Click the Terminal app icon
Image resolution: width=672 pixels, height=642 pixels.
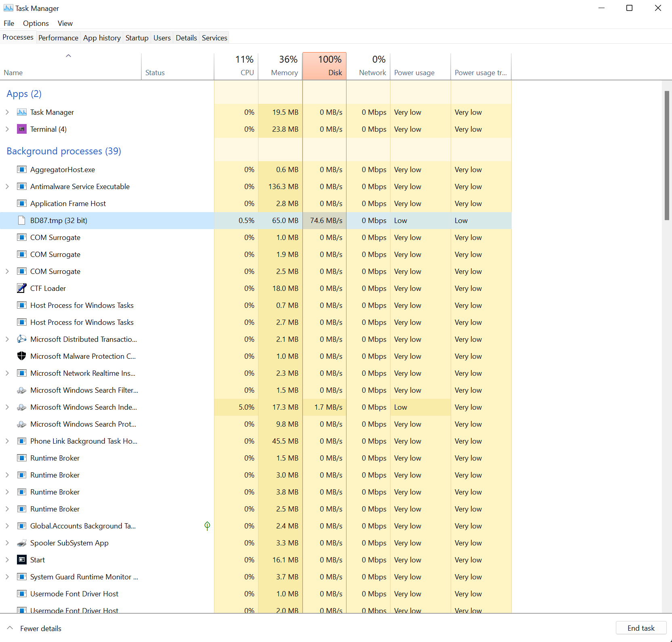tap(22, 129)
